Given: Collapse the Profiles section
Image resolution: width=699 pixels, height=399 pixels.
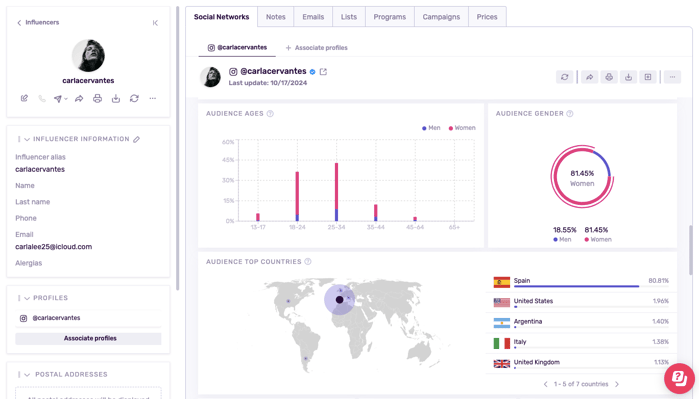Looking at the screenshot, I should [x=27, y=298].
